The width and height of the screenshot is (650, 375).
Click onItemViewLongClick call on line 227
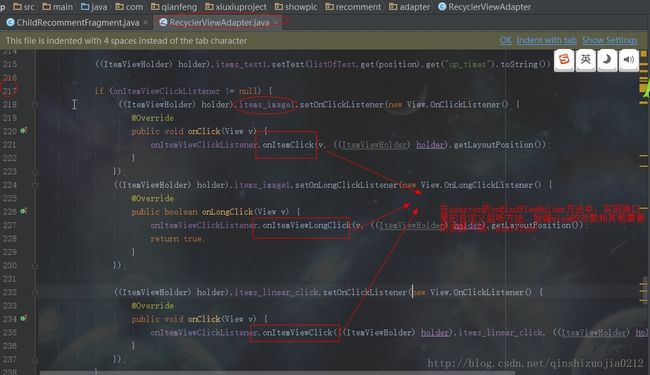pos(306,225)
